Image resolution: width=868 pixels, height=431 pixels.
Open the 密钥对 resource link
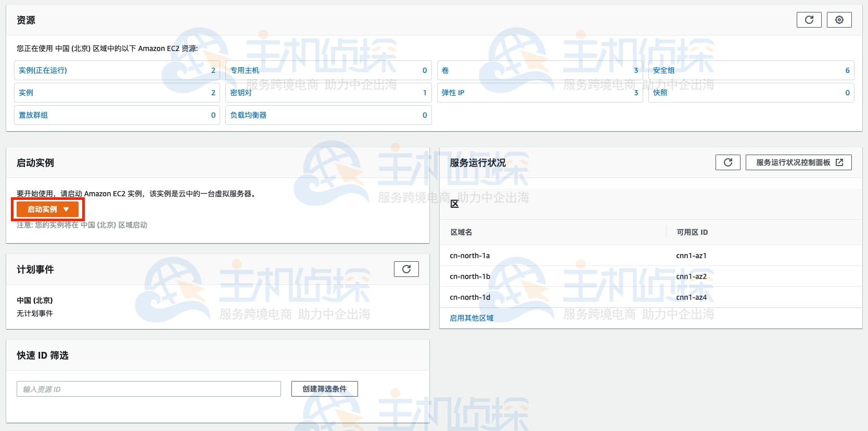(x=241, y=93)
